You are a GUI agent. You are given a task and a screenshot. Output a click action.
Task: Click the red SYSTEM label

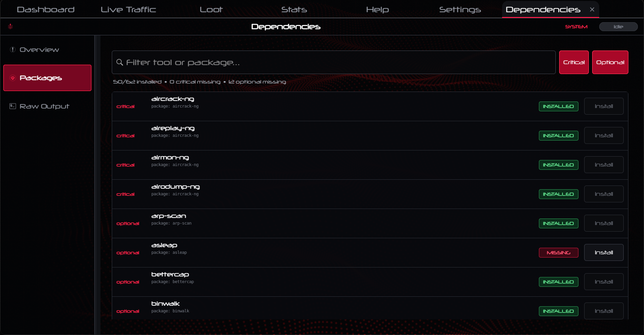coord(576,27)
